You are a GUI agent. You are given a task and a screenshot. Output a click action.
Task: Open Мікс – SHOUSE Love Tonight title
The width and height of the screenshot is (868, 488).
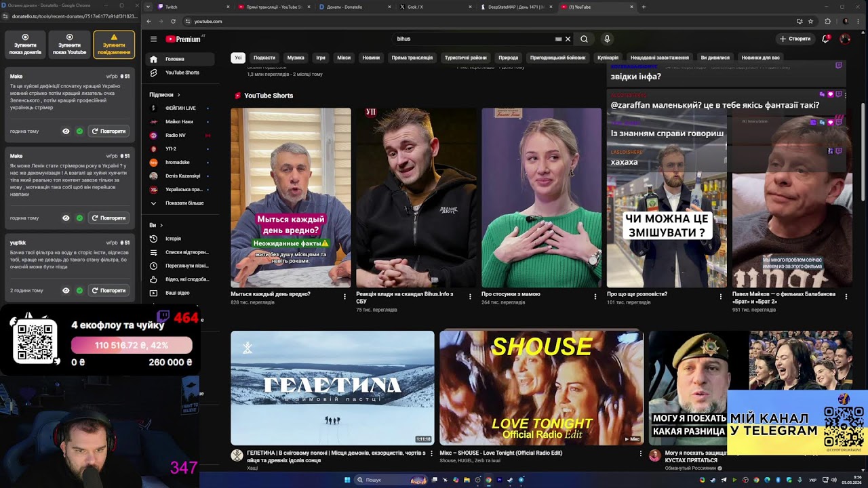500,453
